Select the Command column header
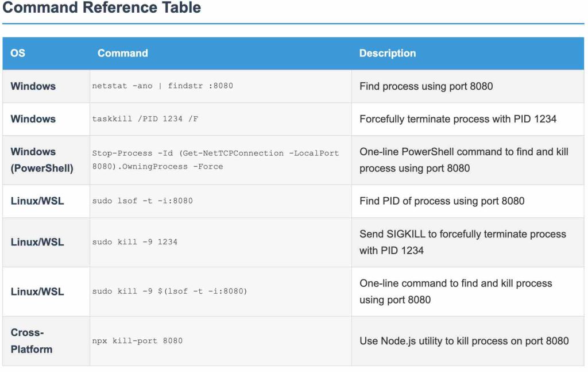The height and width of the screenshot is (372, 588). [x=122, y=53]
